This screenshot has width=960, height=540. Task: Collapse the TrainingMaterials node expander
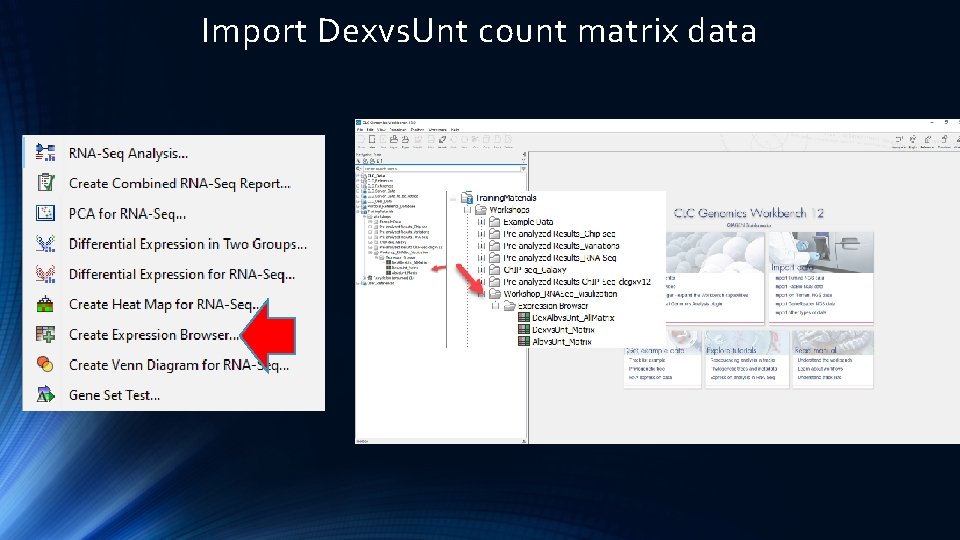coord(454,198)
